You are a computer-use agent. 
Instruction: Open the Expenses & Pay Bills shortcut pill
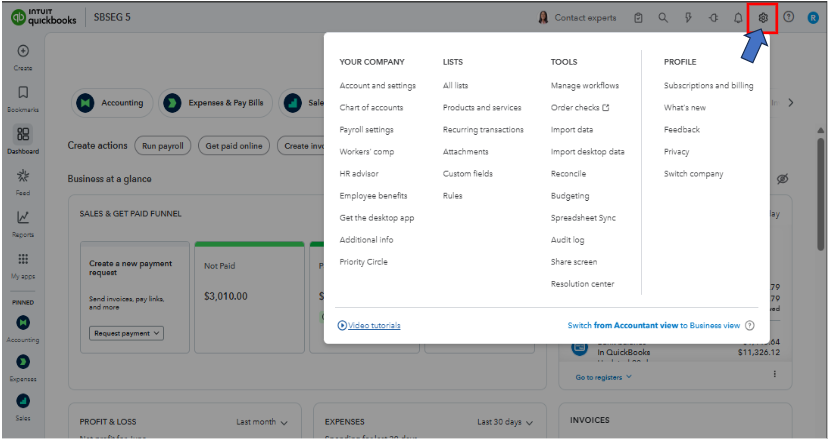[x=215, y=103]
